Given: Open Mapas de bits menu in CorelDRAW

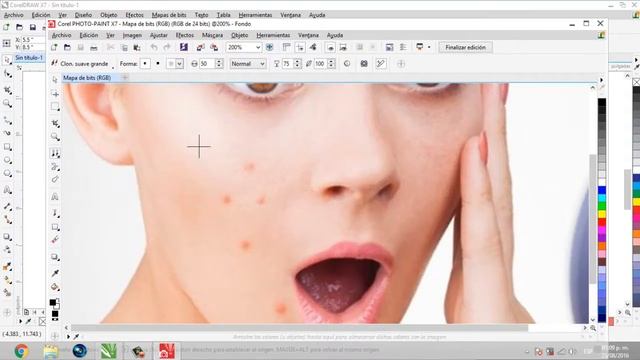Looking at the screenshot, I should click(x=169, y=15).
